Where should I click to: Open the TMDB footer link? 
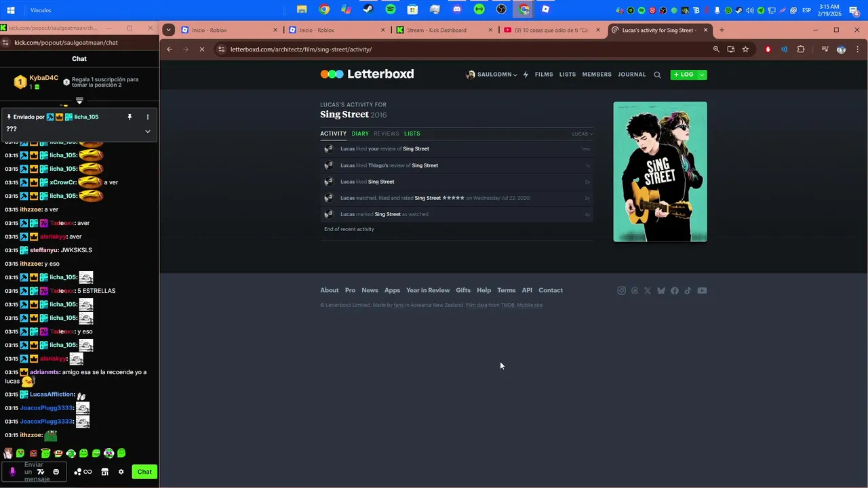point(507,305)
